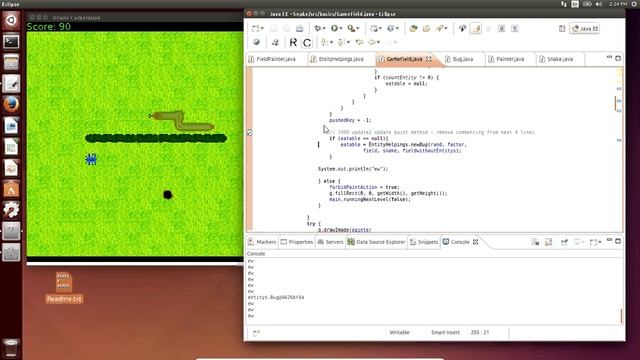640x360 pixels.
Task: Switch to the Bug.java editor tab
Action: (x=462, y=59)
